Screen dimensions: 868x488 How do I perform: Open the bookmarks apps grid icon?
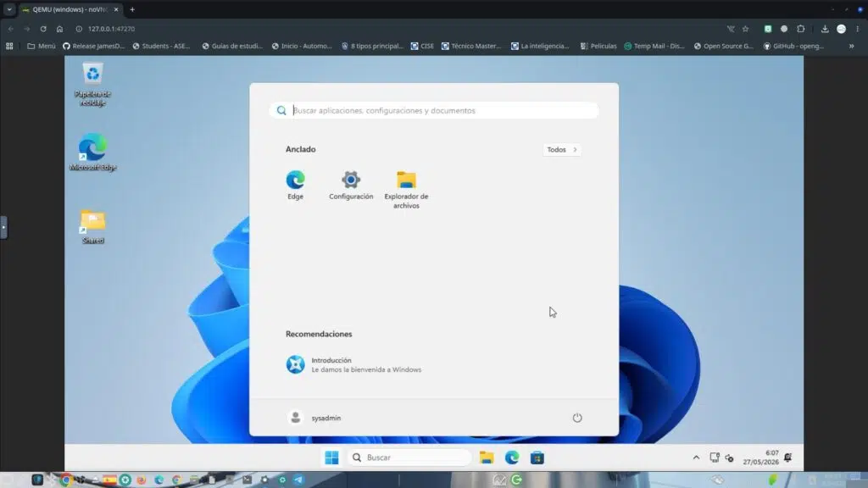[9, 46]
